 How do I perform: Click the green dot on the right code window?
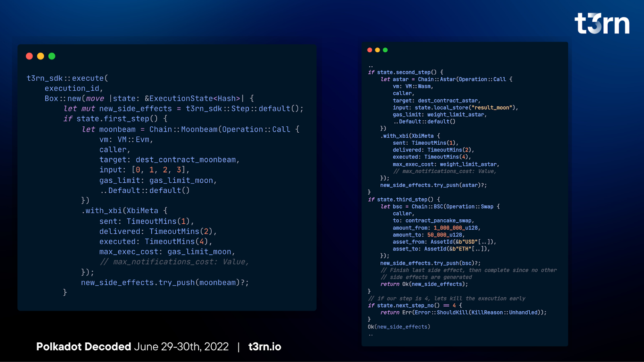385,50
